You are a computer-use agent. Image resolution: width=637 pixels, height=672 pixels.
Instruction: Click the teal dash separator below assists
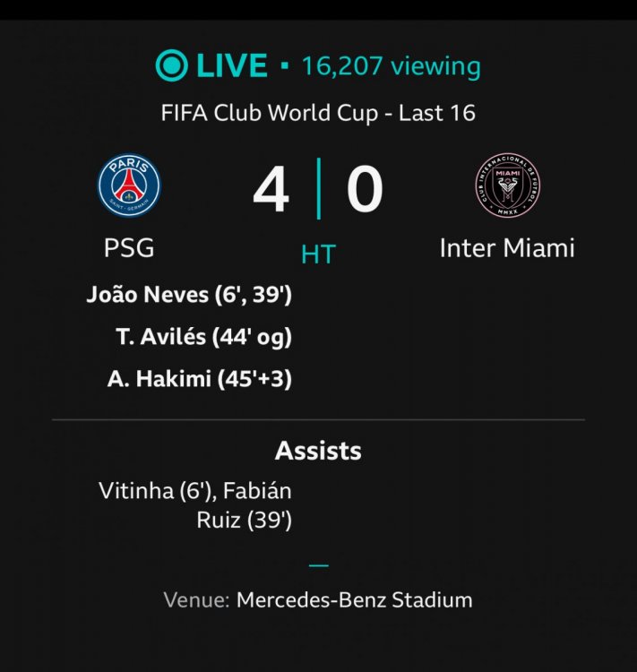pyautogui.click(x=319, y=565)
